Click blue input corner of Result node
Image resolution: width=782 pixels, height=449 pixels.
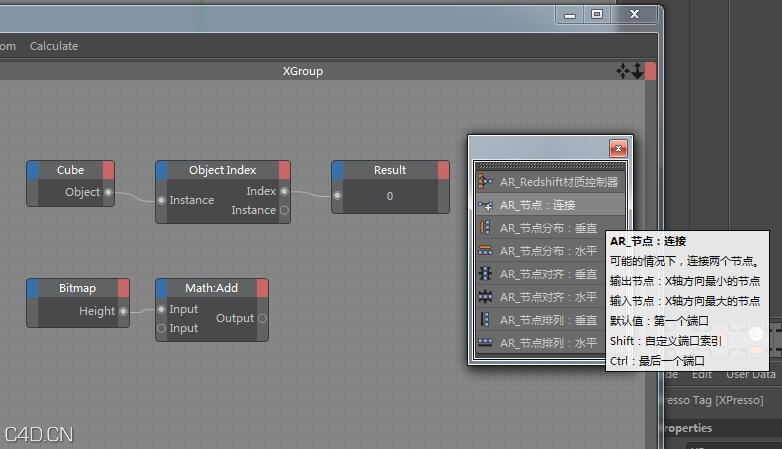[338, 170]
